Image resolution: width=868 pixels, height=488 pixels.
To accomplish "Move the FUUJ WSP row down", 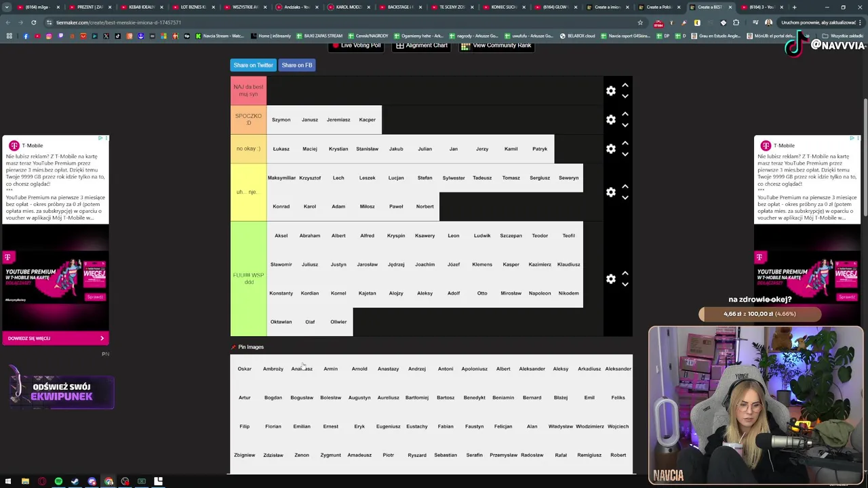I will [625, 284].
